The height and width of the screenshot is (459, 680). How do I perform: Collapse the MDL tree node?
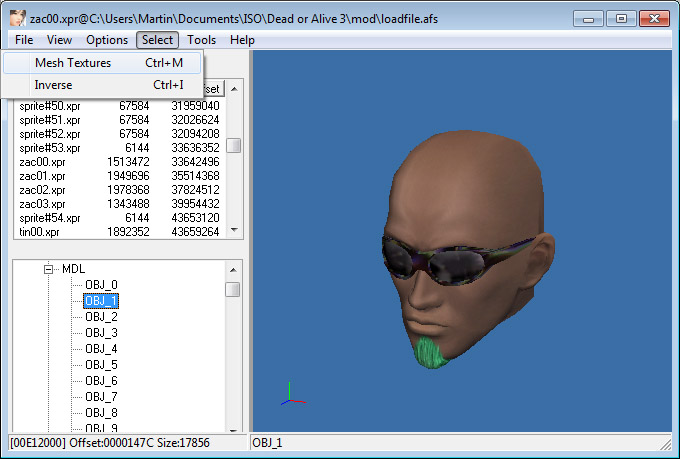point(48,269)
